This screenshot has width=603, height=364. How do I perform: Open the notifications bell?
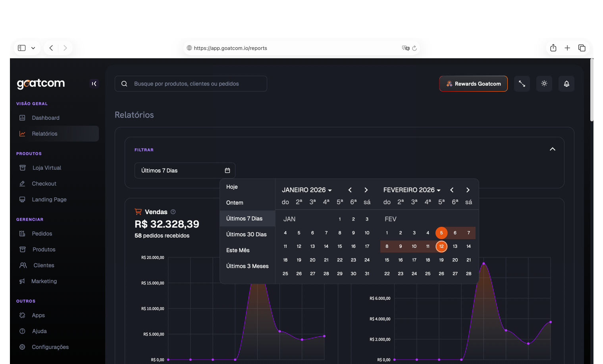click(x=566, y=84)
